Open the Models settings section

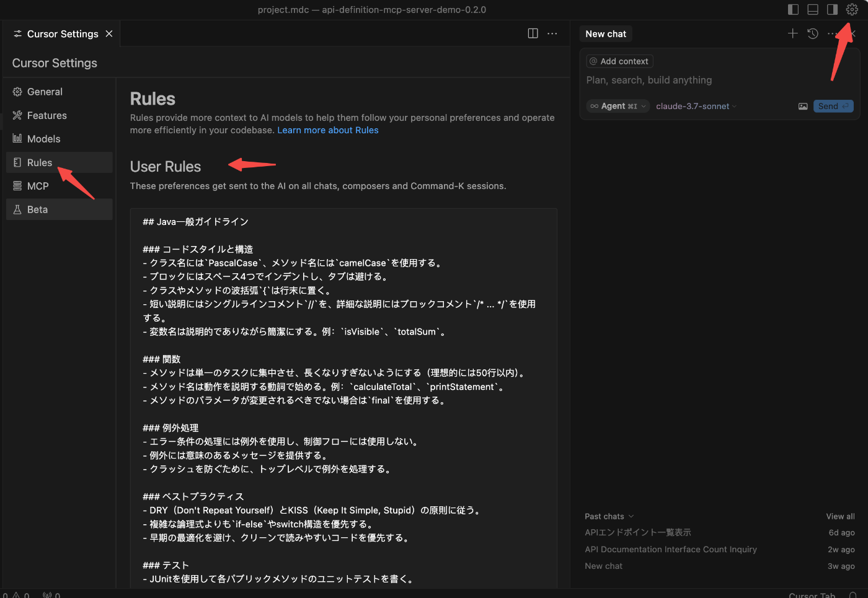[x=60, y=139]
